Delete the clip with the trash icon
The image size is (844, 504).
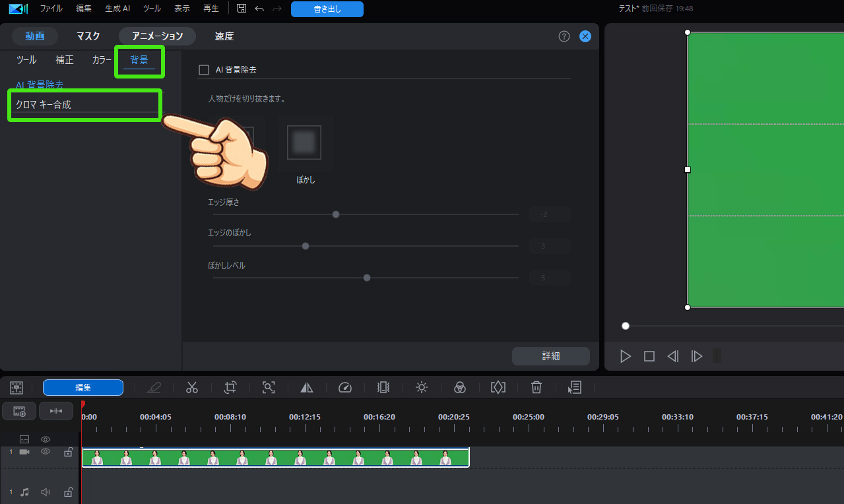(x=536, y=387)
